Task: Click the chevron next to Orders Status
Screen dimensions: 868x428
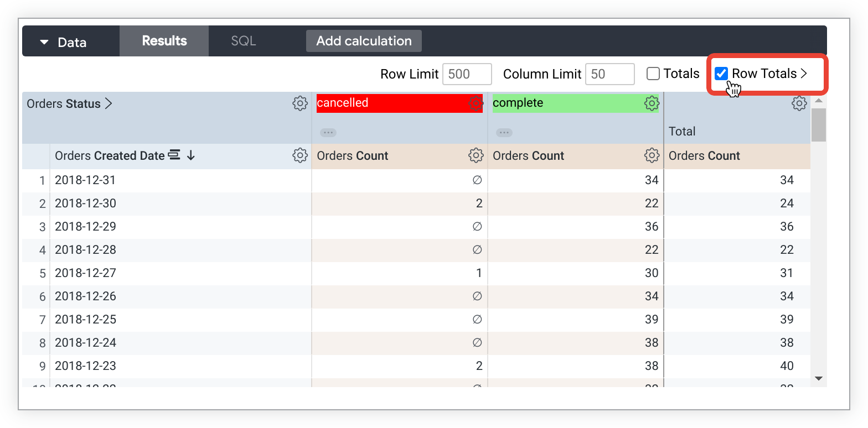Action: click(109, 103)
